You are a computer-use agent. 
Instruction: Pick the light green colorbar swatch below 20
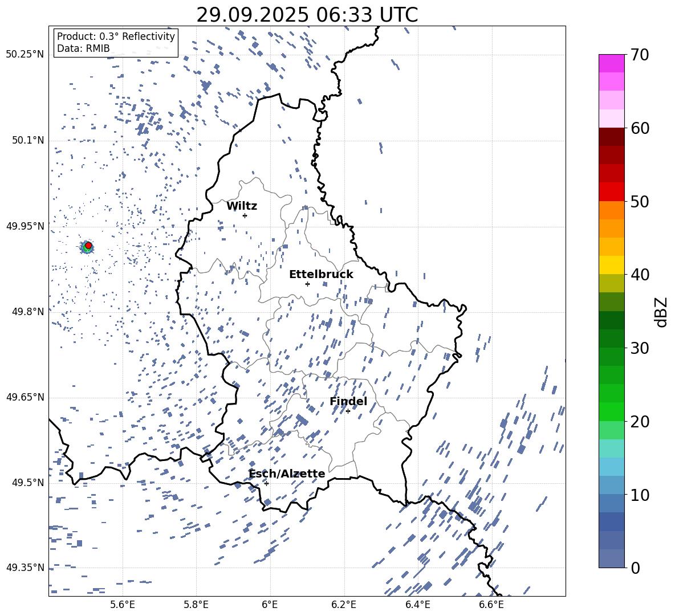click(611, 430)
